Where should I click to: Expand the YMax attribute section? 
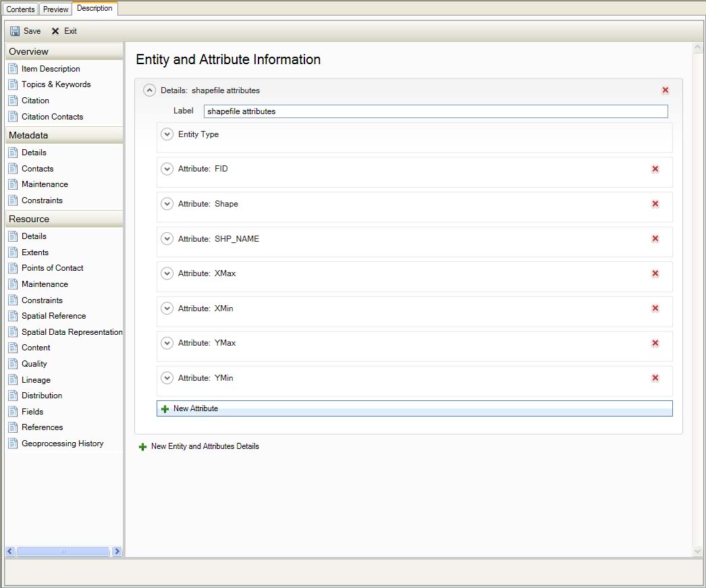point(167,343)
